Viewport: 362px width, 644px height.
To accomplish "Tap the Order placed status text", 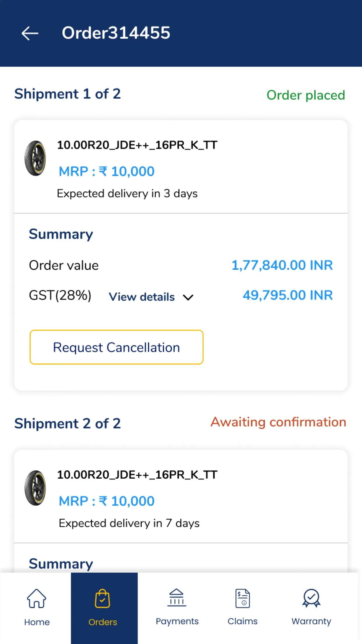I will (306, 95).
